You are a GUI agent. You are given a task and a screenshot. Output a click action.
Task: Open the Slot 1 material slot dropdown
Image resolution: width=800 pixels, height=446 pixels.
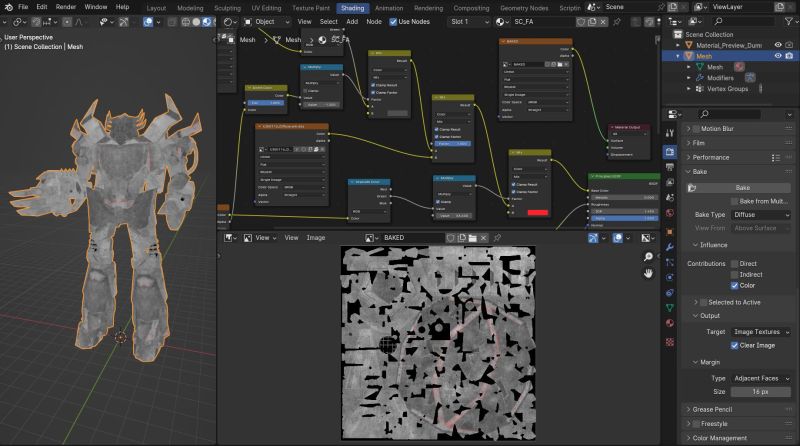click(469, 22)
